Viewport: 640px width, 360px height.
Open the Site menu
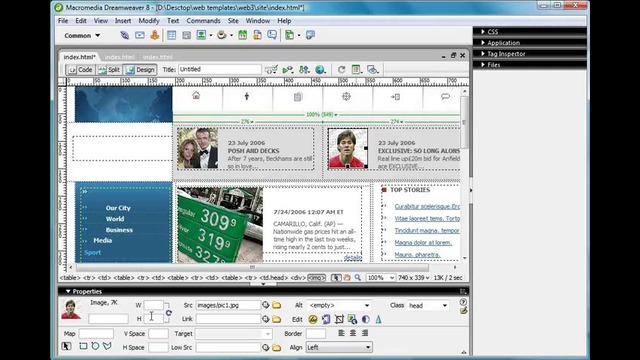coord(233,21)
